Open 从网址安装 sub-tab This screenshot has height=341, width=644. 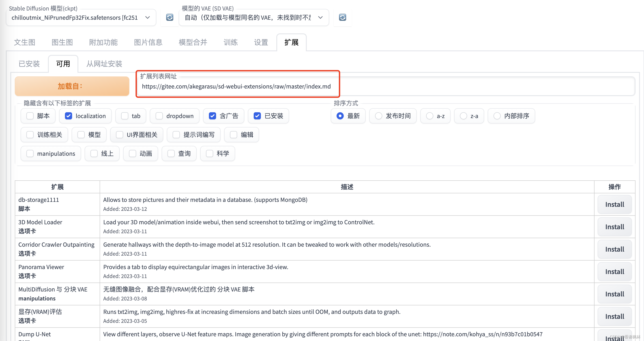(x=104, y=64)
